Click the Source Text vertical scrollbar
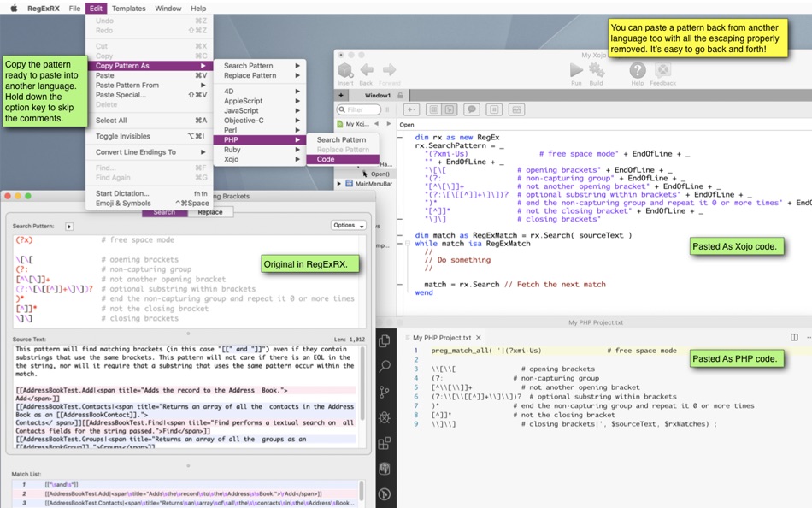Image resolution: width=812 pixels, height=508 pixels. pyautogui.click(x=362, y=384)
